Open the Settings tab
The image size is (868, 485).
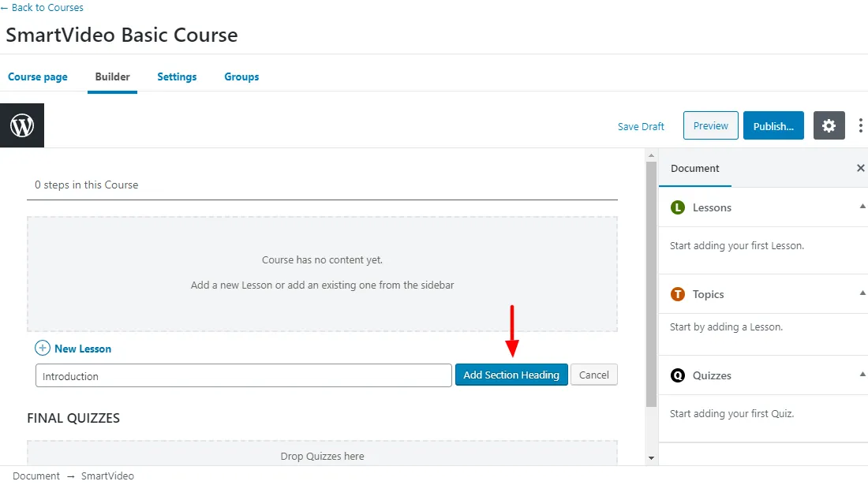(177, 76)
